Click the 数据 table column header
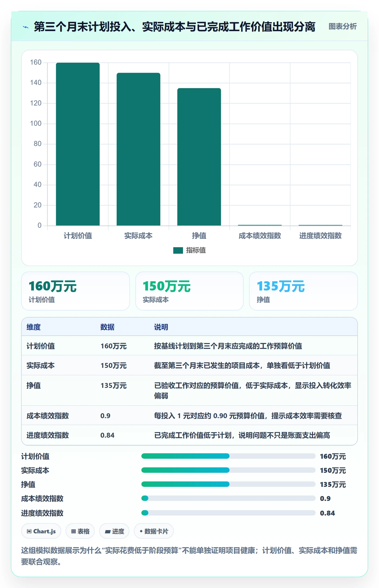 click(x=107, y=327)
